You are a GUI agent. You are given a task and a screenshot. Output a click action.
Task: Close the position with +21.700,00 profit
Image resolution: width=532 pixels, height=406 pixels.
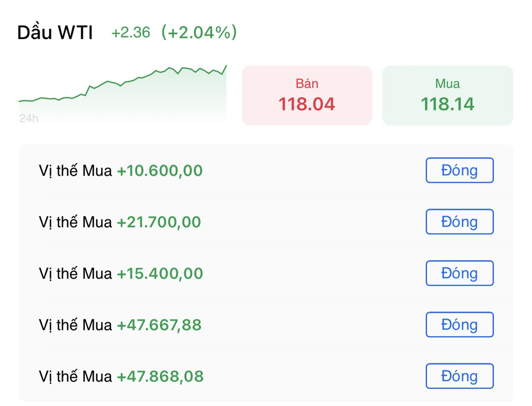pyautogui.click(x=459, y=222)
